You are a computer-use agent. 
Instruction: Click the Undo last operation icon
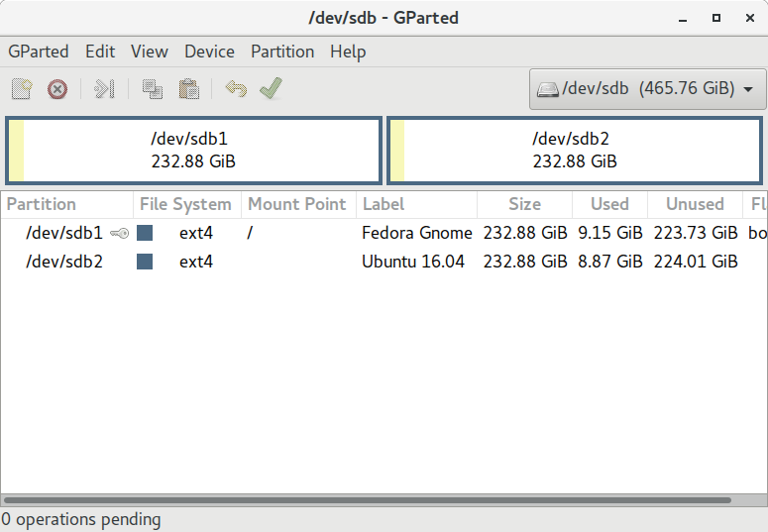236,89
